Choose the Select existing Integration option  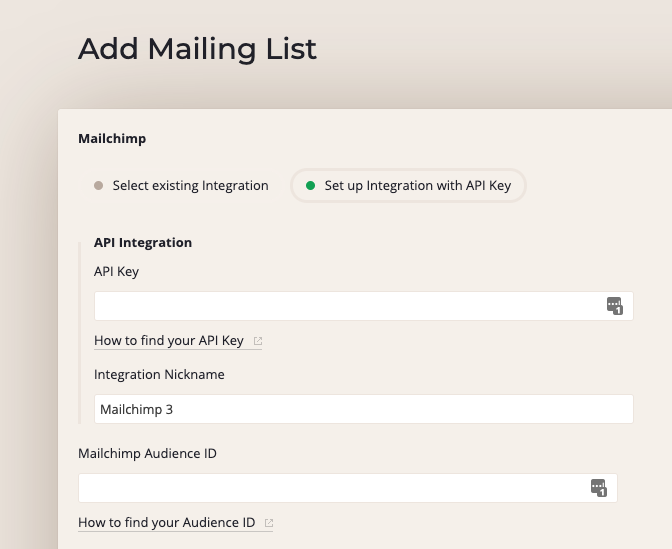190,185
